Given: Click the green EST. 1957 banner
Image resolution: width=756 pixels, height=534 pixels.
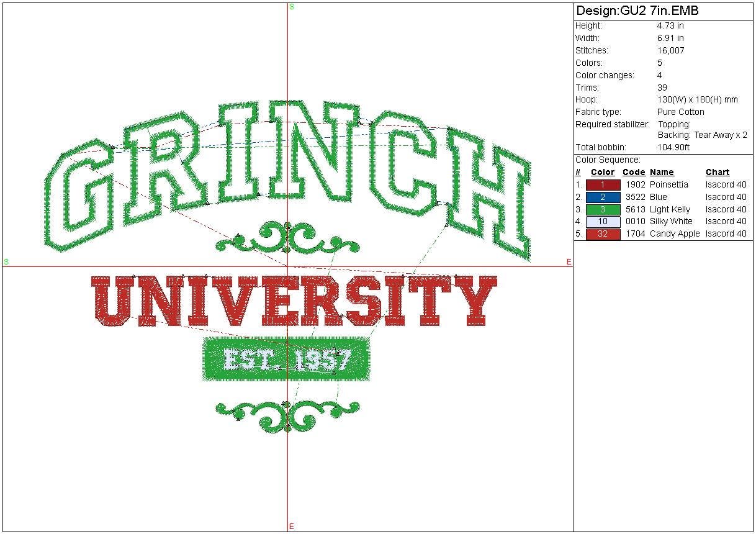Looking at the screenshot, I should coord(286,360).
